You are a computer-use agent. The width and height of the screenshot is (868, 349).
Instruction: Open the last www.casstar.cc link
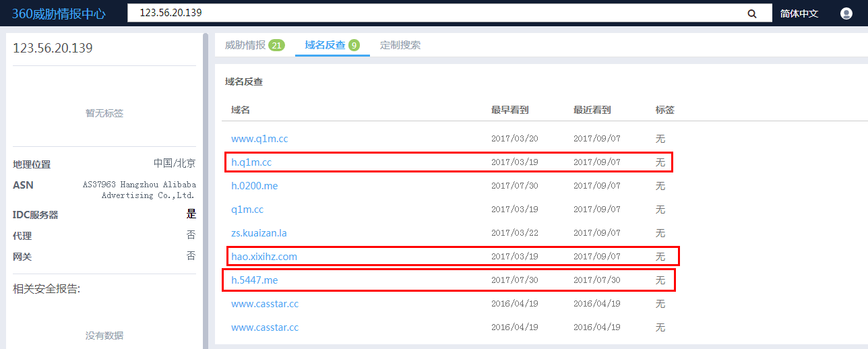(265, 327)
